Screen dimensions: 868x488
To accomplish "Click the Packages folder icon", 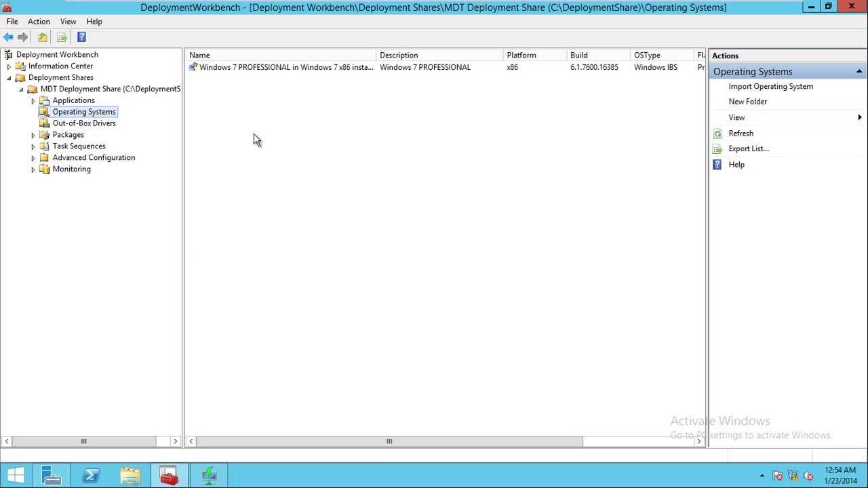I will pos(45,135).
